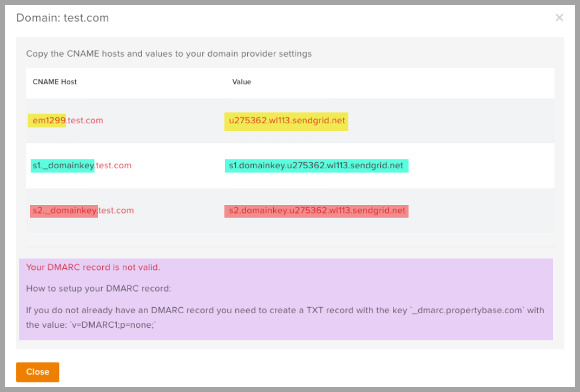This screenshot has height=392, width=580.
Task: Select the s1.domainkey.u275362.wl113.sendgrid.net value
Action: pos(316,165)
